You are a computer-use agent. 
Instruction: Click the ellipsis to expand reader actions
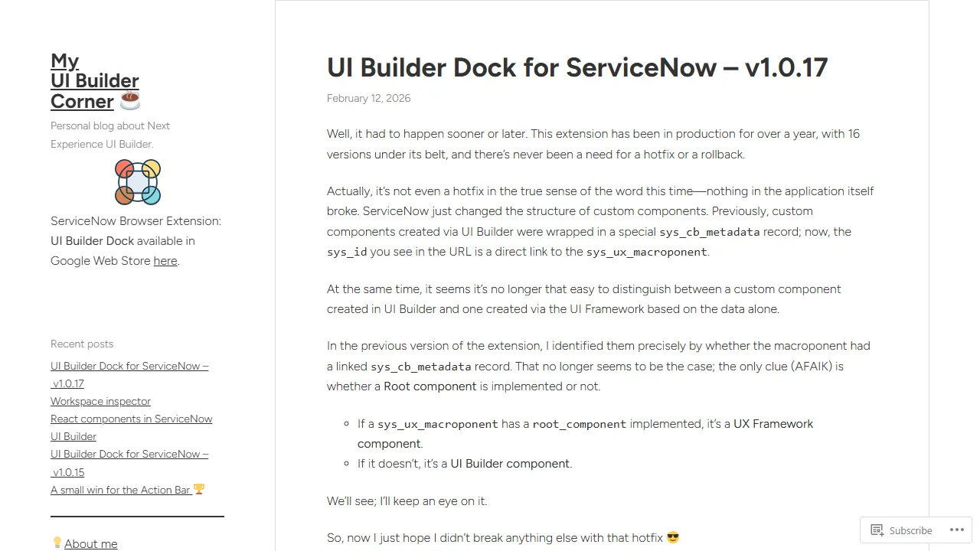(956, 530)
